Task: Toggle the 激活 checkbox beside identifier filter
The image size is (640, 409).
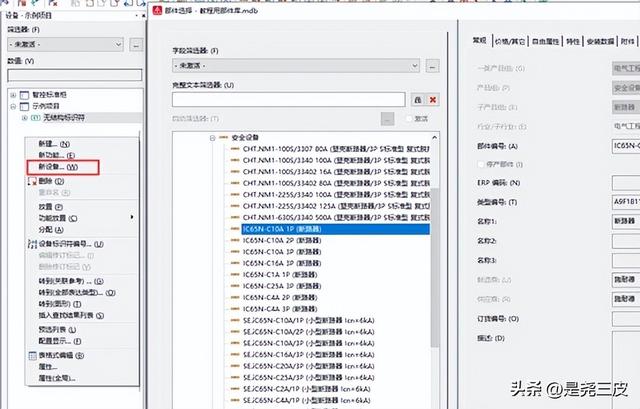Action: coord(409,119)
